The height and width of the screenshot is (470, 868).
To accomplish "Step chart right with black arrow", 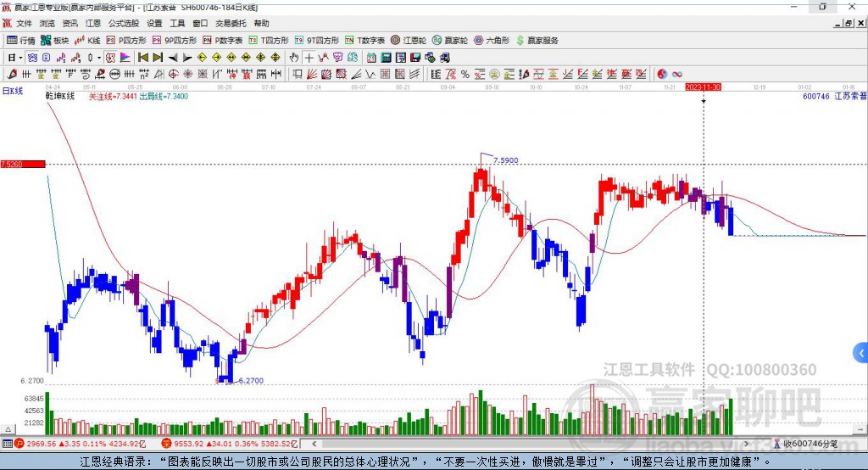I will [x=187, y=58].
